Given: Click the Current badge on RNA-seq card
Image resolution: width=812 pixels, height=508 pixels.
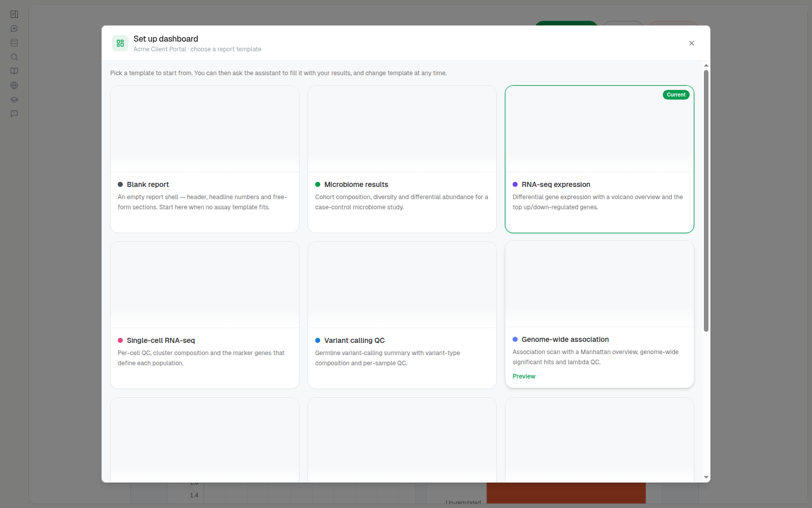Looking at the screenshot, I should [676, 94].
